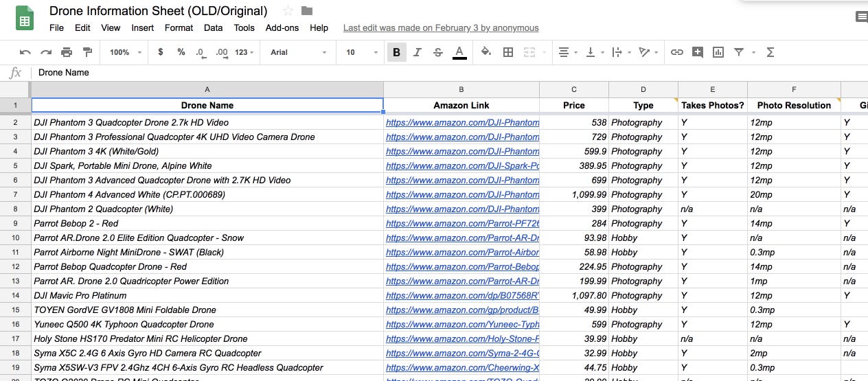Open Amazon link for Yuneec Q500 4K Typhoon
The width and height of the screenshot is (868, 381).
462,324
